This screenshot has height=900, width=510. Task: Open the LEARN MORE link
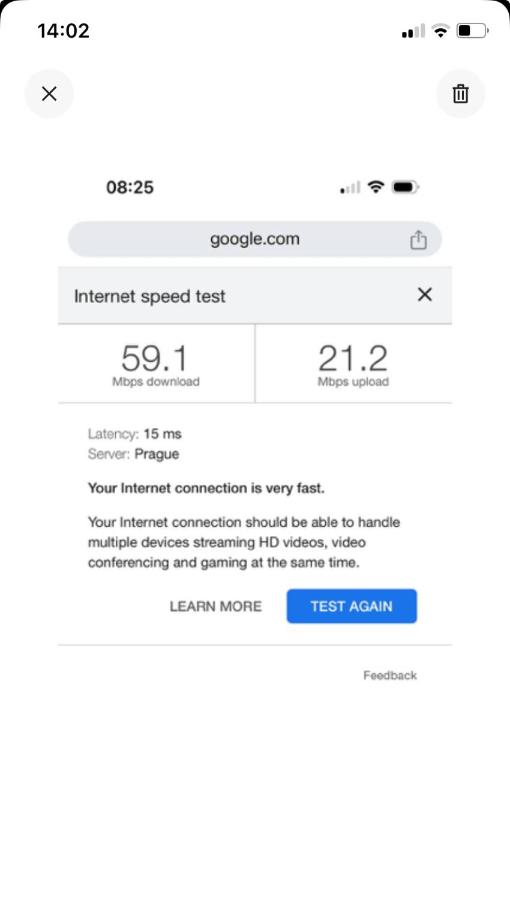[x=216, y=606]
